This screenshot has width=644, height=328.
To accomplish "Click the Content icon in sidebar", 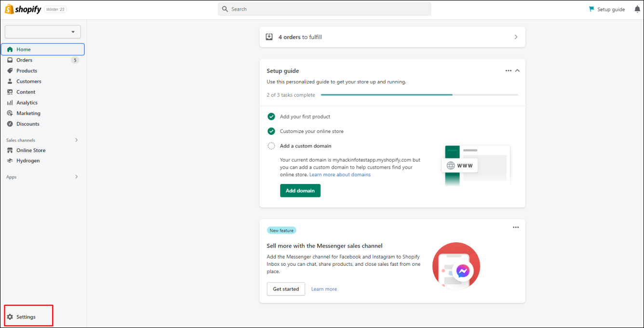I will pyautogui.click(x=10, y=92).
